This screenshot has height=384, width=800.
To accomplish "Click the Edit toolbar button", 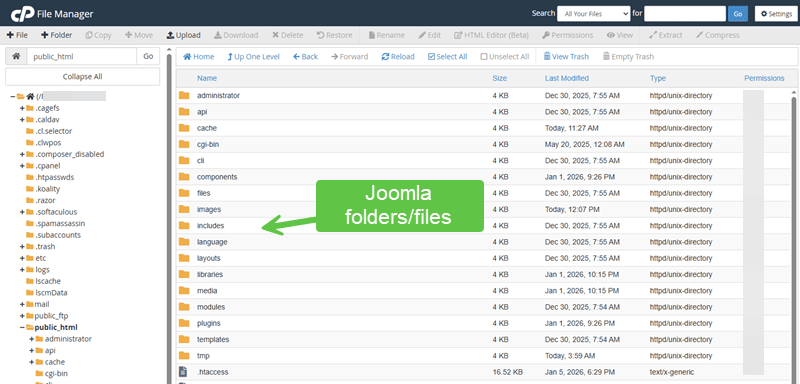I will coord(430,35).
